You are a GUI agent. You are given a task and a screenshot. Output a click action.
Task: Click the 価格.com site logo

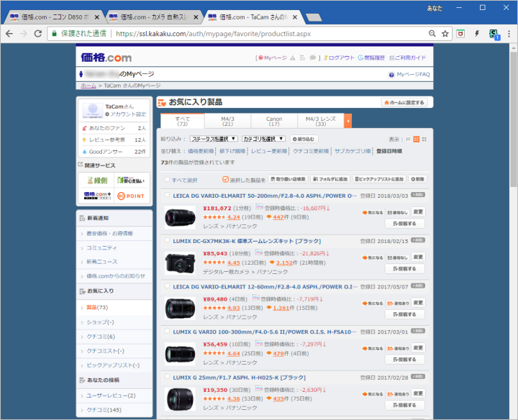pyautogui.click(x=106, y=58)
